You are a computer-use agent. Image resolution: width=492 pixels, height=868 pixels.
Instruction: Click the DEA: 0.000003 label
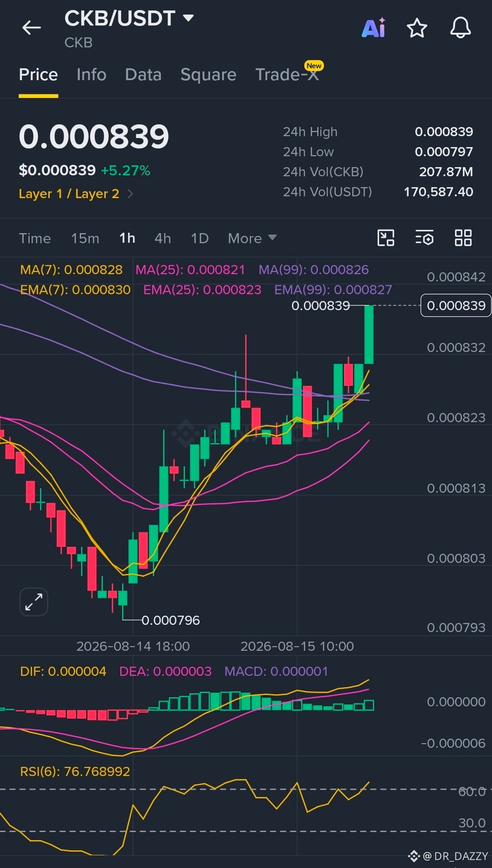tap(165, 671)
